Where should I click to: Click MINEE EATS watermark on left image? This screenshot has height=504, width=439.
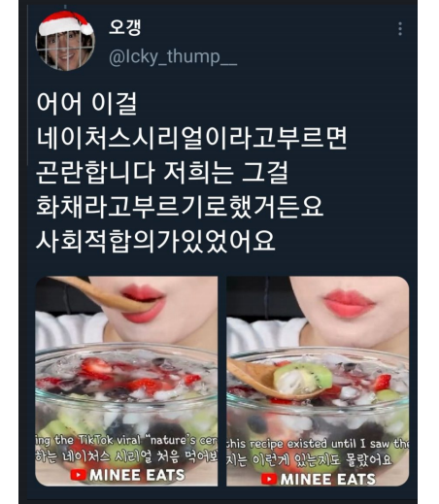pos(137,475)
